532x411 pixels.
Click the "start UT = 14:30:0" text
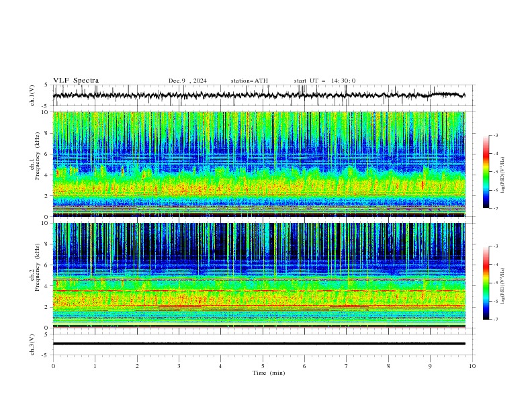324,81
